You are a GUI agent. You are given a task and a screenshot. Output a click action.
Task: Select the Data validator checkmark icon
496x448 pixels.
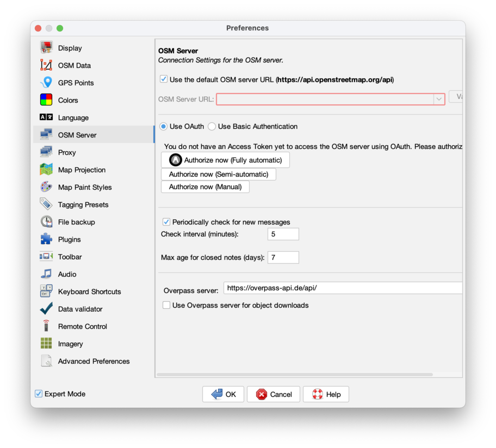(x=46, y=309)
